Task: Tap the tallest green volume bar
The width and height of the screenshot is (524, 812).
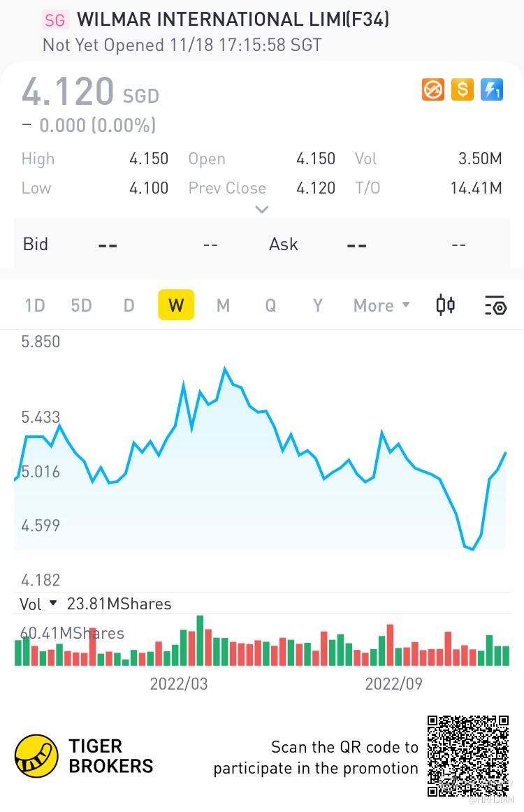Action: pos(201,641)
